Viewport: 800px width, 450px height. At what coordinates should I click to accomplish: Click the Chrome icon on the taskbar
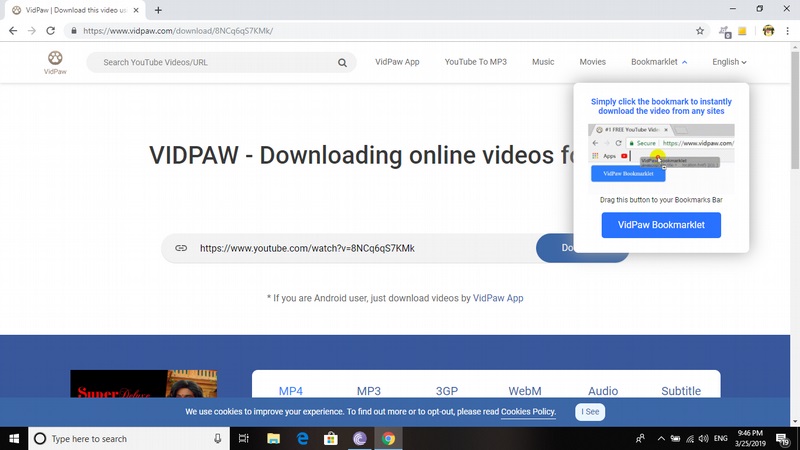pos(388,439)
